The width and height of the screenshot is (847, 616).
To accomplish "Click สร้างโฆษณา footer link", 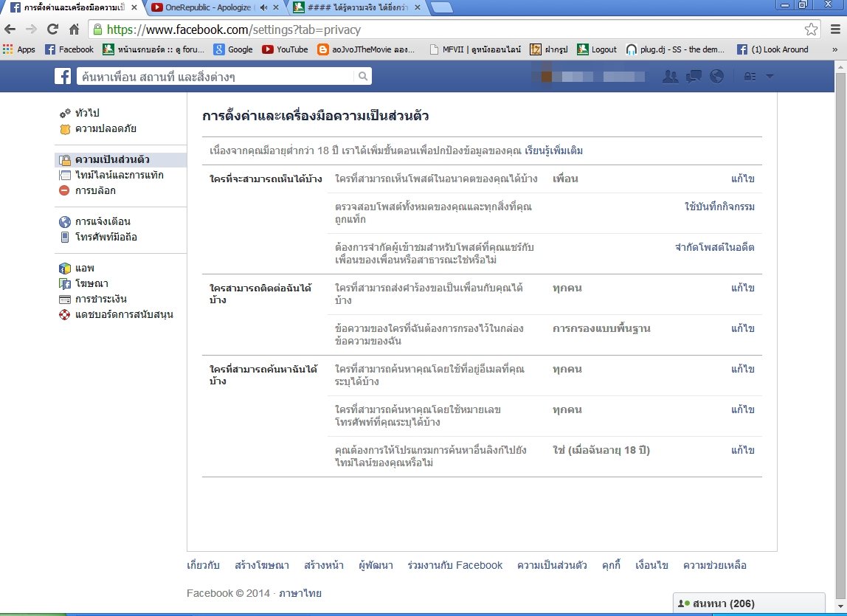I will coord(262,565).
